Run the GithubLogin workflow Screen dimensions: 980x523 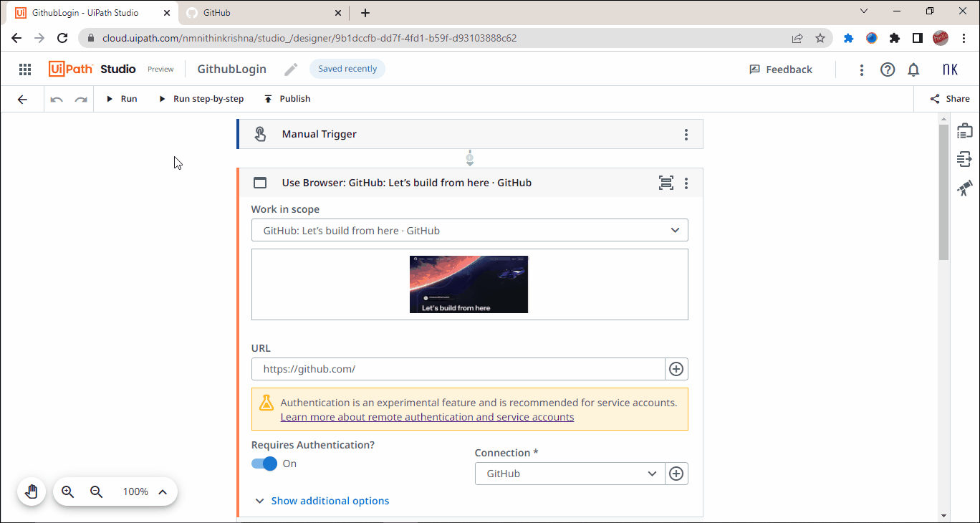click(x=122, y=99)
